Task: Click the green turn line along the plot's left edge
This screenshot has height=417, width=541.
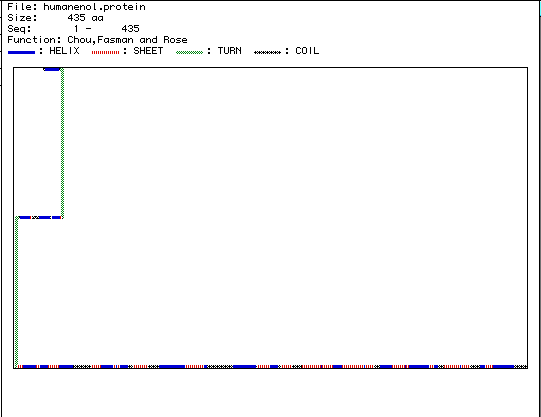Action: click(x=17, y=291)
